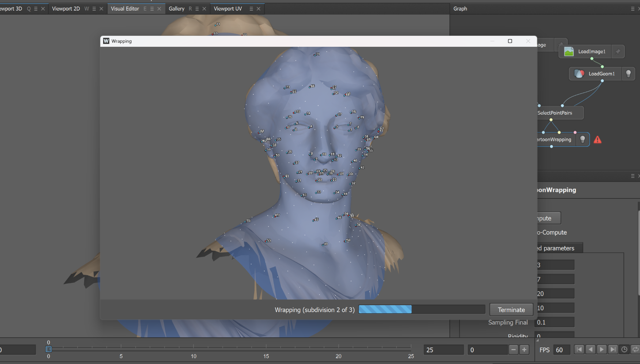Toggle the CartoonWrapping node lightbulb
This screenshot has width=640, height=364.
pyautogui.click(x=583, y=139)
